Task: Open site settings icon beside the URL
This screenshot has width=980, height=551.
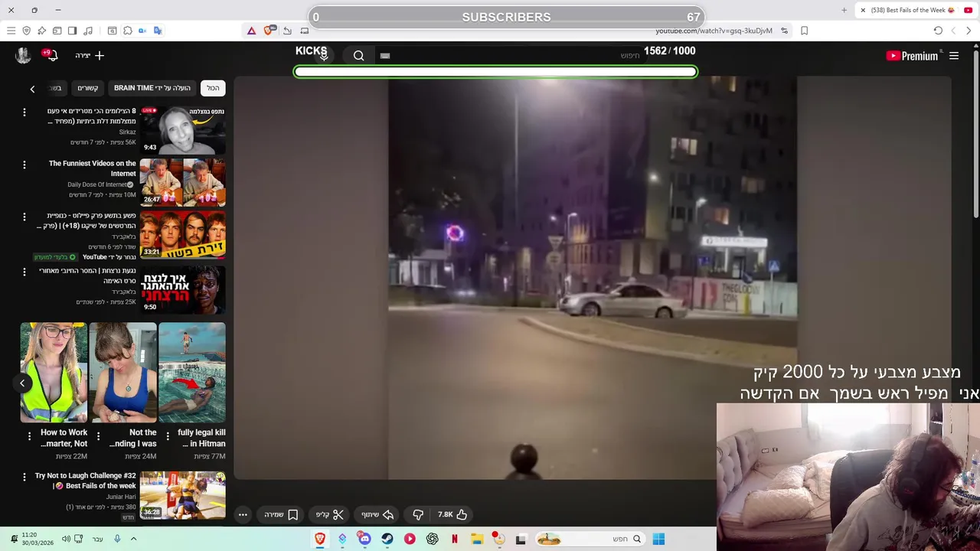Action: (x=784, y=31)
